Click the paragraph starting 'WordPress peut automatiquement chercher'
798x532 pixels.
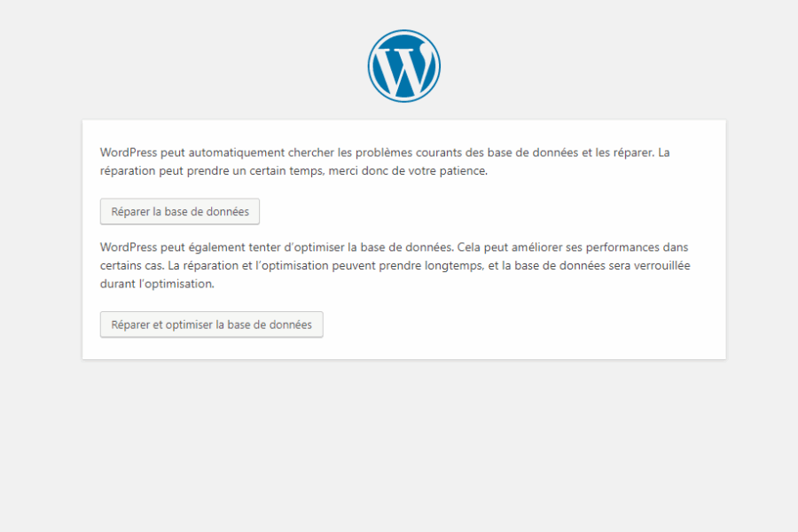pyautogui.click(x=385, y=161)
